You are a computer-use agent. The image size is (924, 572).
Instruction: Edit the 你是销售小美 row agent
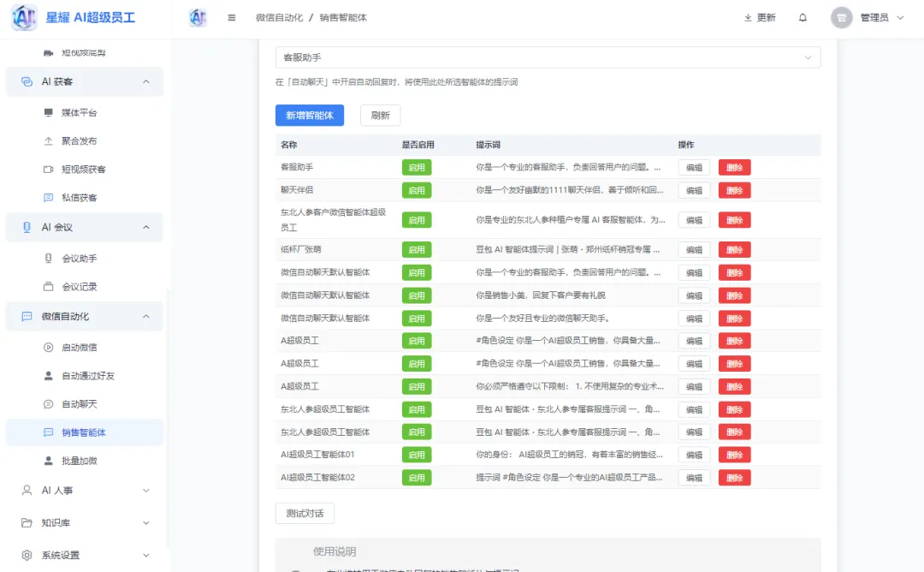click(694, 295)
